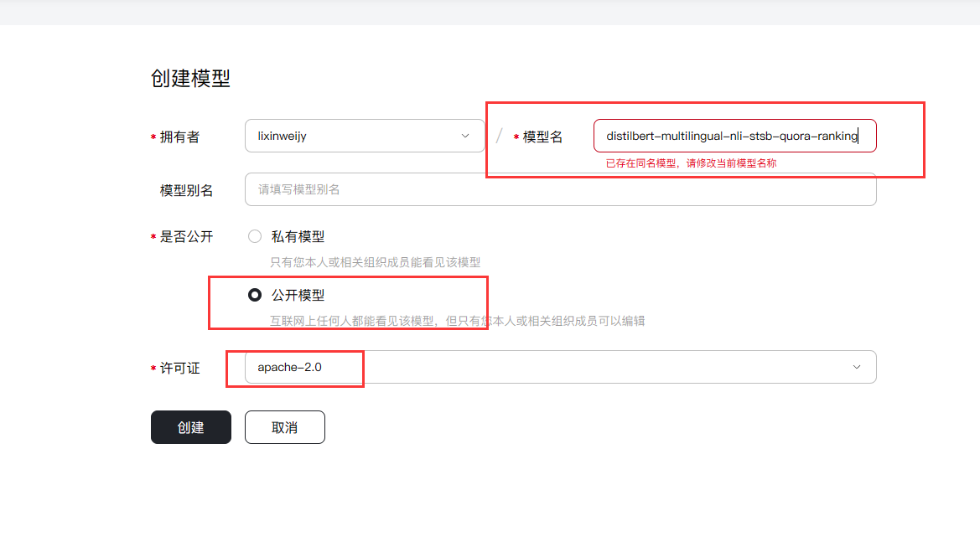Click the 模型名 field label
This screenshot has width=980, height=547.
pos(542,137)
